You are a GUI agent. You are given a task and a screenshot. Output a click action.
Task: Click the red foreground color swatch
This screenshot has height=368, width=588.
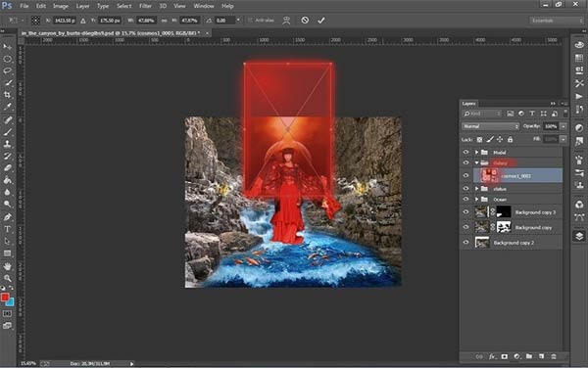[5, 298]
